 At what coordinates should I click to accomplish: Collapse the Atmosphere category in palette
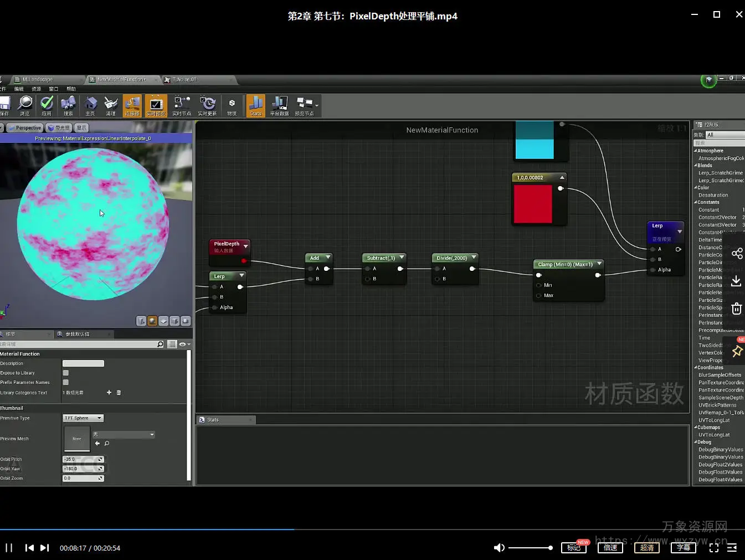(x=696, y=151)
